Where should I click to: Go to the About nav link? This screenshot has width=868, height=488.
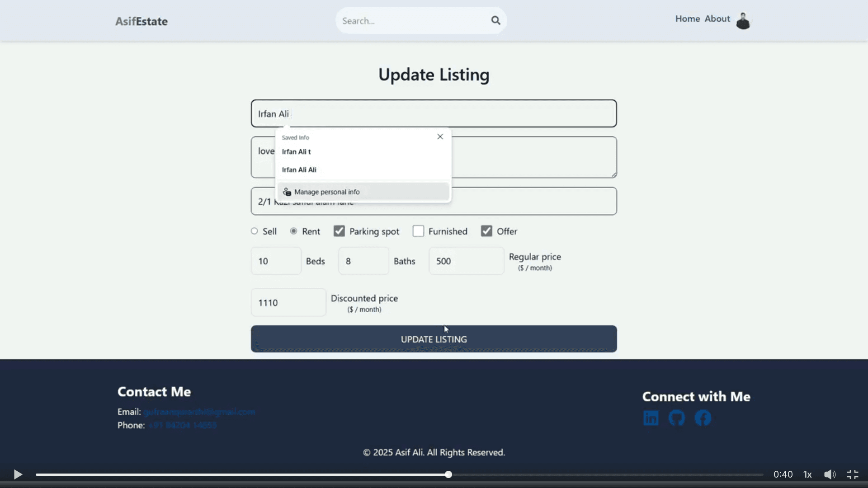pos(717,19)
